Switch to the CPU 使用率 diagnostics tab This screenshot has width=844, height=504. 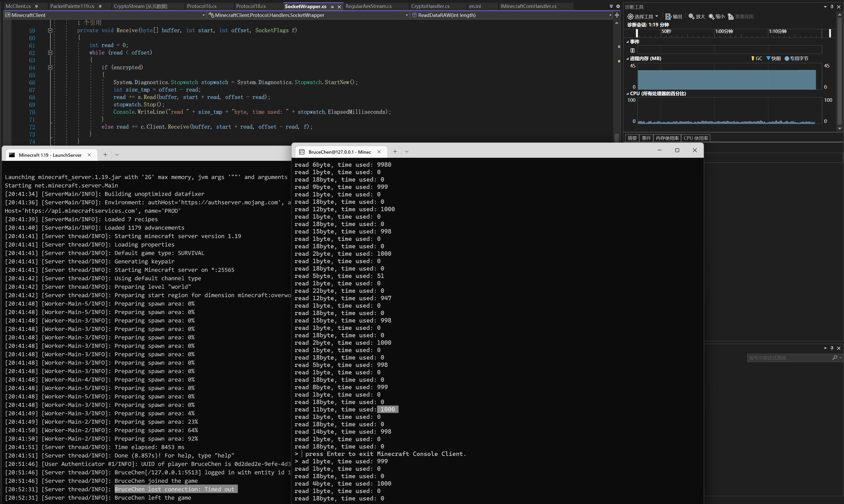tap(696, 138)
